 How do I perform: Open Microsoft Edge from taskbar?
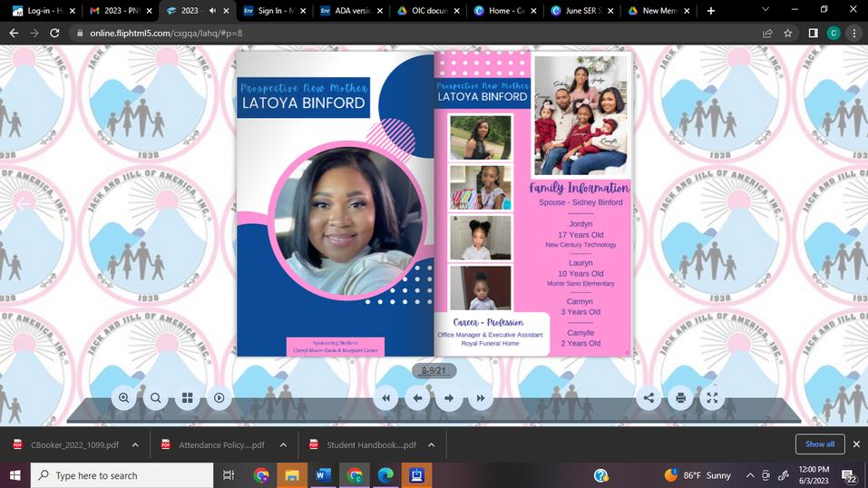385,475
